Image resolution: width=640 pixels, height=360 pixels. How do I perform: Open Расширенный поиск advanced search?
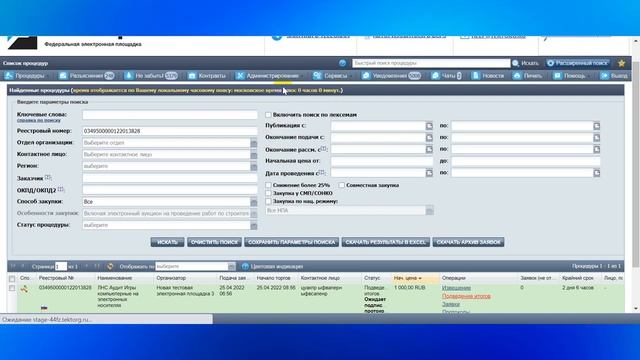578,63
